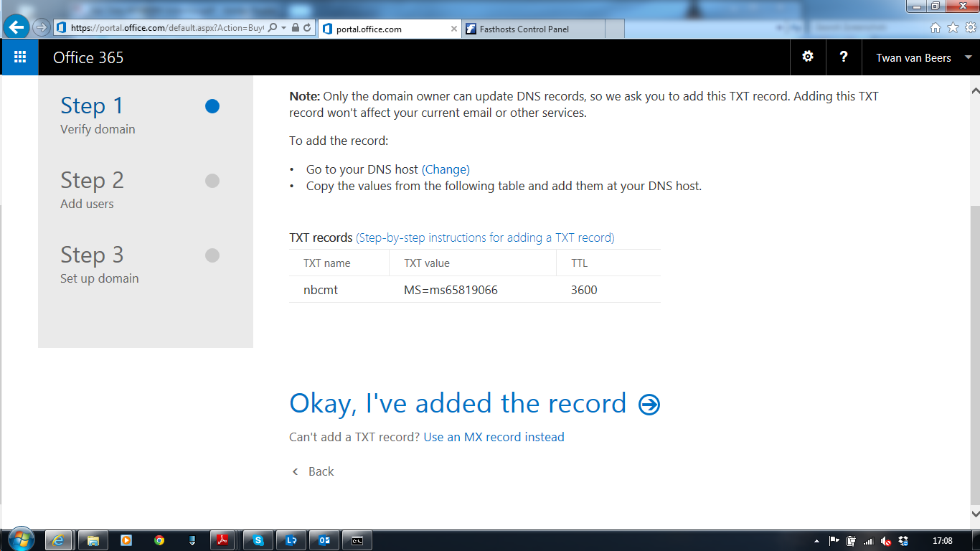Viewport: 980px width, 551px height.
Task: Open Internet Explorer home page icon
Action: 936,27
